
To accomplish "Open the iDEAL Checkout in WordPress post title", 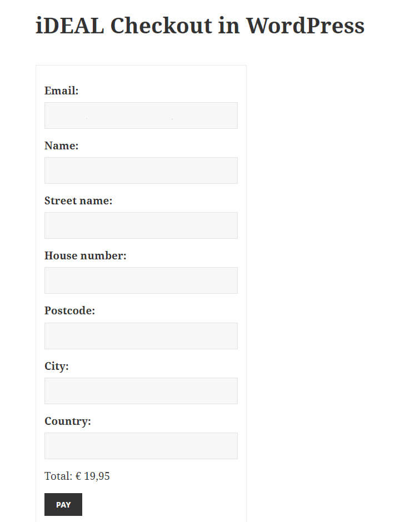I will pos(199,26).
